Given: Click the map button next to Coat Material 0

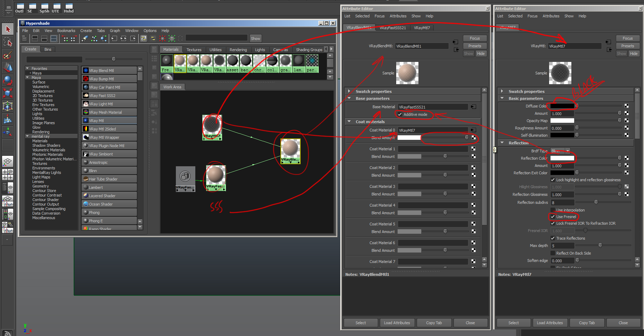Looking at the screenshot, I should click(x=473, y=130).
